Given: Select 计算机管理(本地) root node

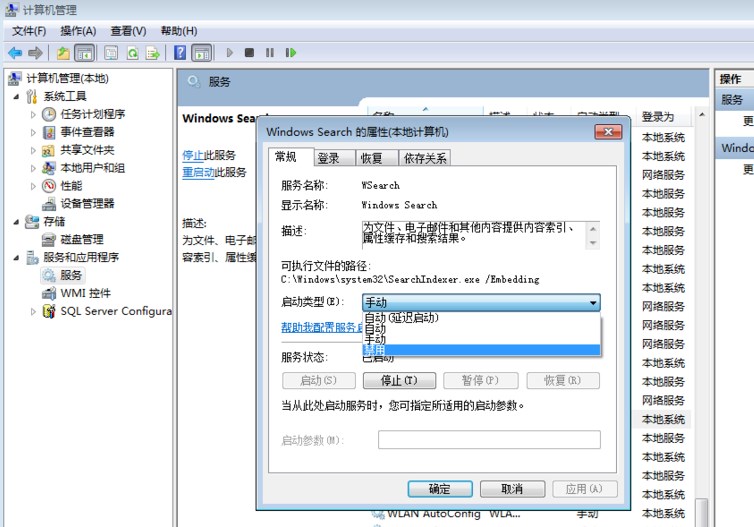Looking at the screenshot, I should coord(67,78).
